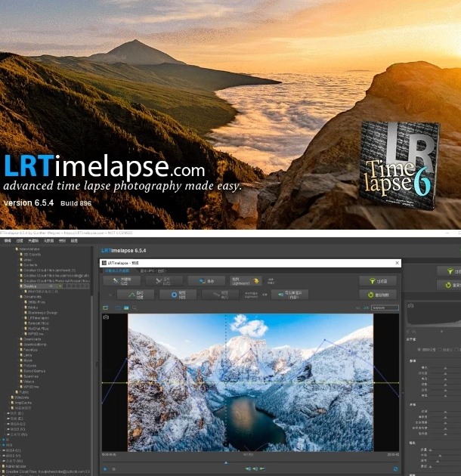Click the yellow keyframe point at preview center

[x=226, y=383]
